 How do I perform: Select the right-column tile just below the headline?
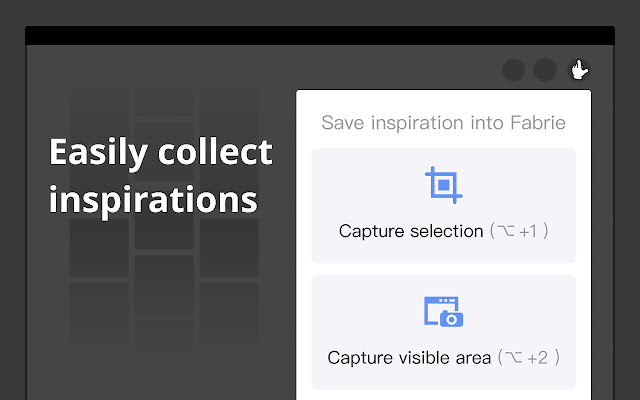click(228, 247)
